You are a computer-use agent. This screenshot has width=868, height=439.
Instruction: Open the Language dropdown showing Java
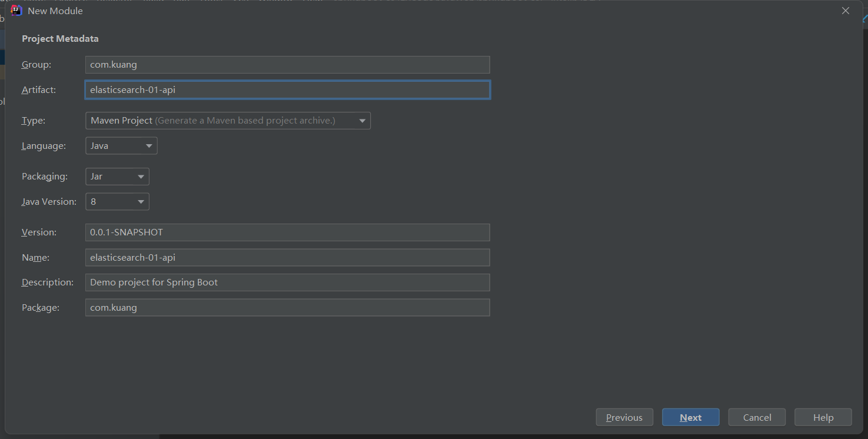(x=121, y=145)
